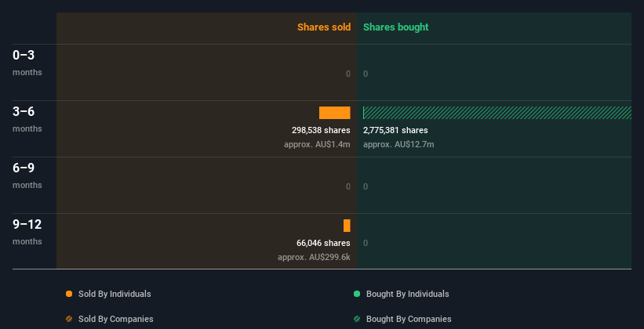
Task: Select the Bought By Companies legend label
Action: pyautogui.click(x=409, y=319)
